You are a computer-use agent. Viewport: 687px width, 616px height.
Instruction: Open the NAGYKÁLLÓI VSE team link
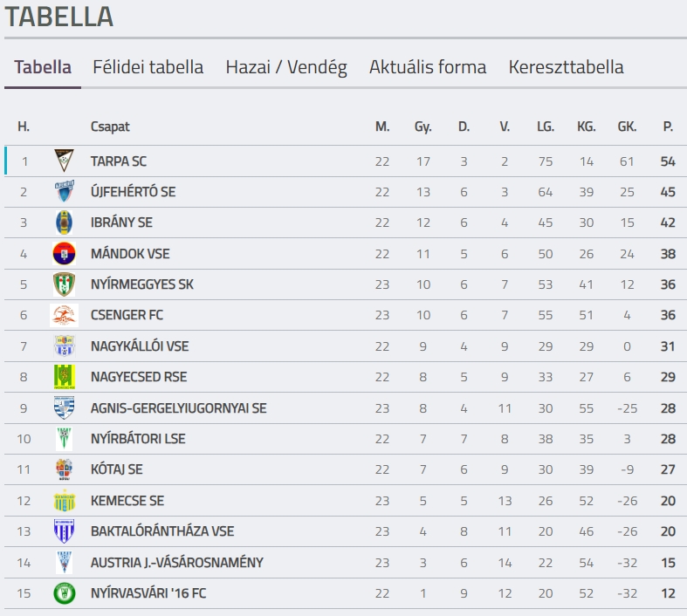point(140,346)
